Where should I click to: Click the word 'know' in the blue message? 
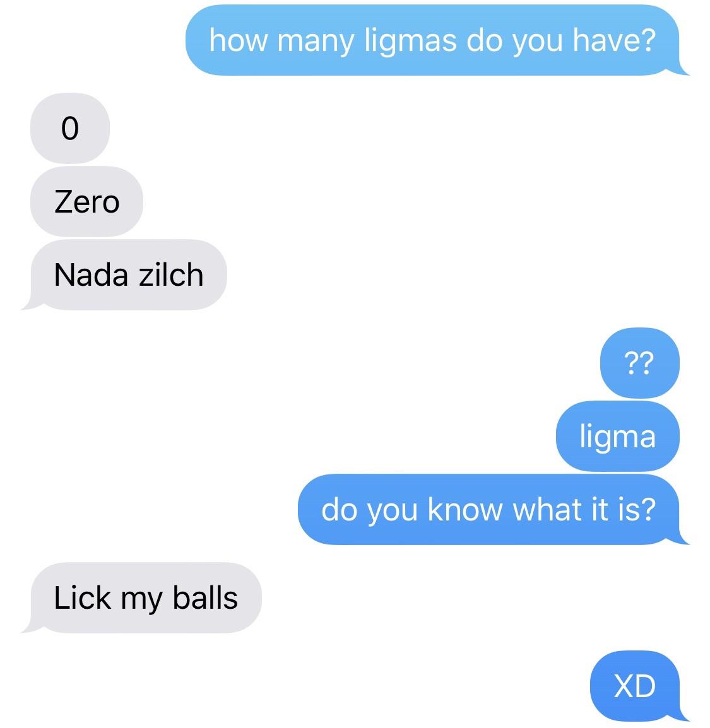pyautogui.click(x=465, y=509)
